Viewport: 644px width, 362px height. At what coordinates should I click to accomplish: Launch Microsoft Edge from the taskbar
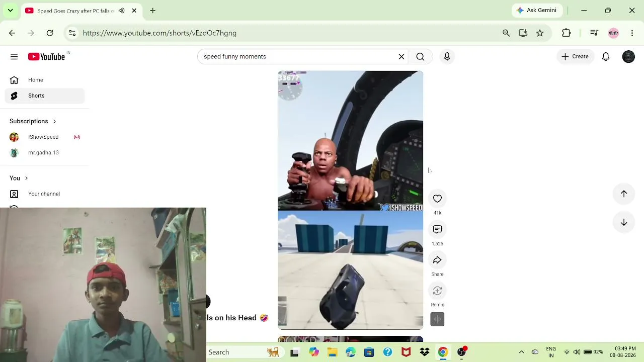(351, 352)
